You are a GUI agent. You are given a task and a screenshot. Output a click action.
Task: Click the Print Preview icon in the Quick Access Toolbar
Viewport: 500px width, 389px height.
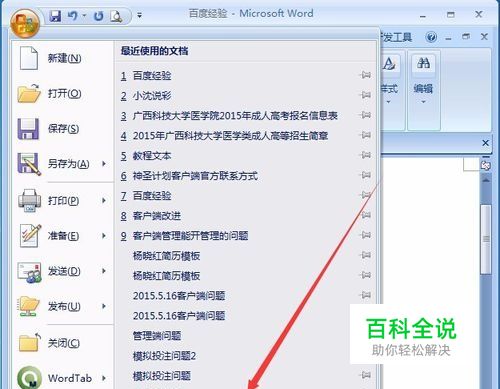coord(116,16)
